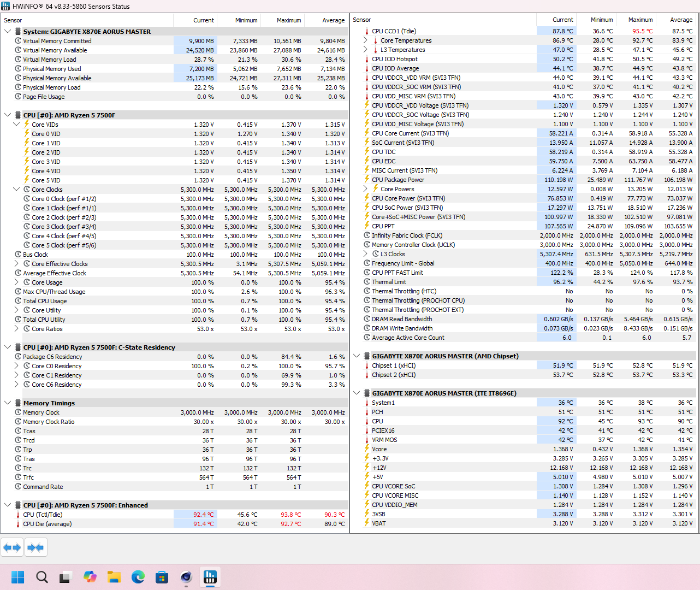Click the 95.5 °C maximum value for CPU CCD1

(x=642, y=31)
